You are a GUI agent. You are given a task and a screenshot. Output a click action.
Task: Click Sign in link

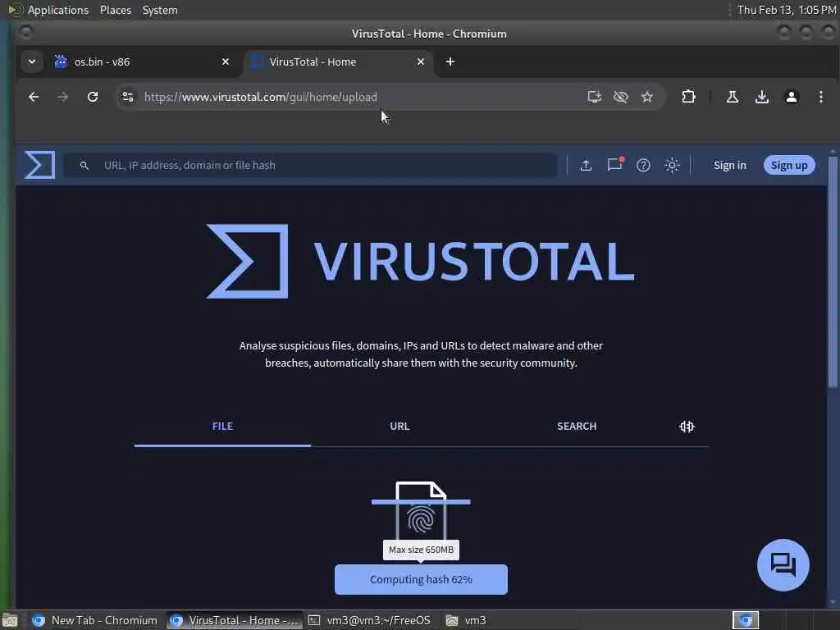(x=729, y=166)
